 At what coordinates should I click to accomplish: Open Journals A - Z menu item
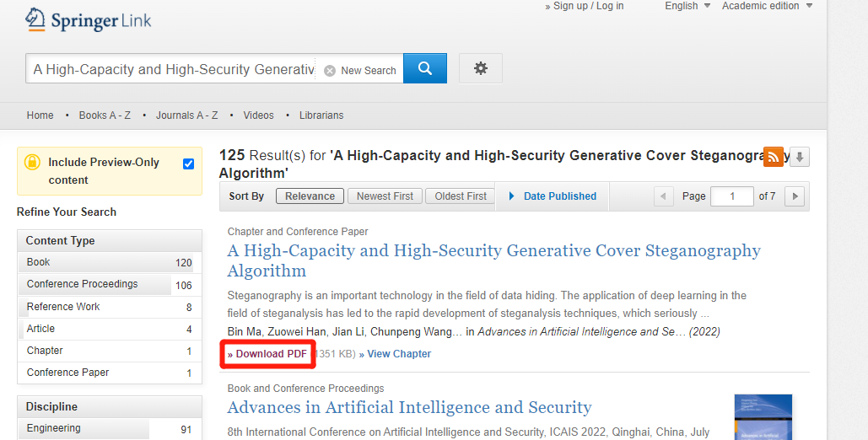[186, 115]
